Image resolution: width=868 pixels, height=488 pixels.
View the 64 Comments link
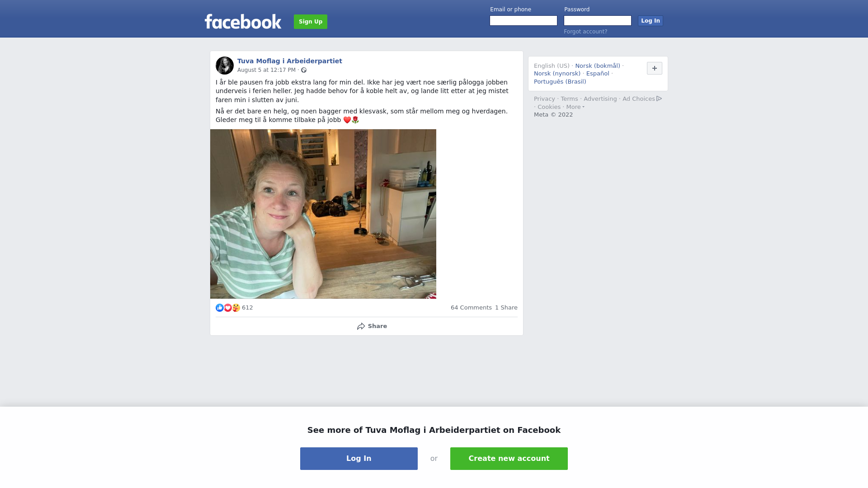coord(471,308)
